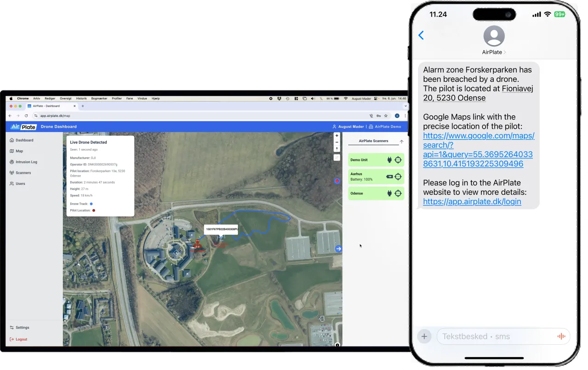Click the power plug icon for Odense
Screen dimensions: 588x370
coord(390,194)
